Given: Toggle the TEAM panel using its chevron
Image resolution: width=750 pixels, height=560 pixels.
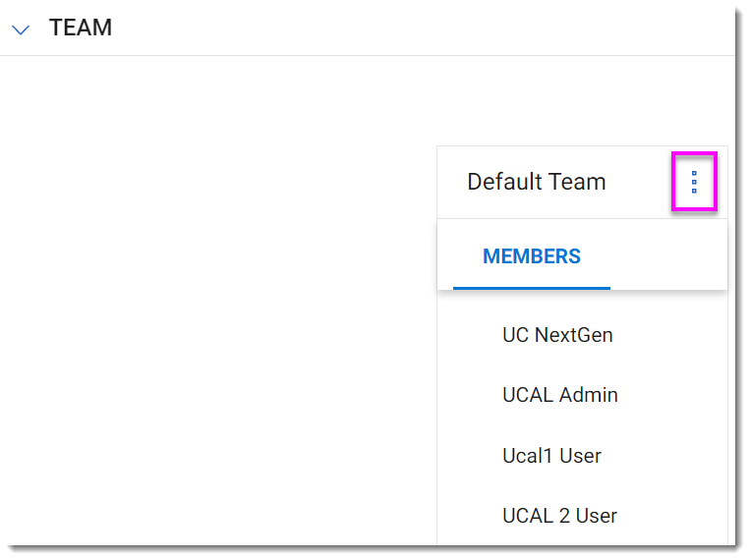Looking at the screenshot, I should [x=21, y=30].
